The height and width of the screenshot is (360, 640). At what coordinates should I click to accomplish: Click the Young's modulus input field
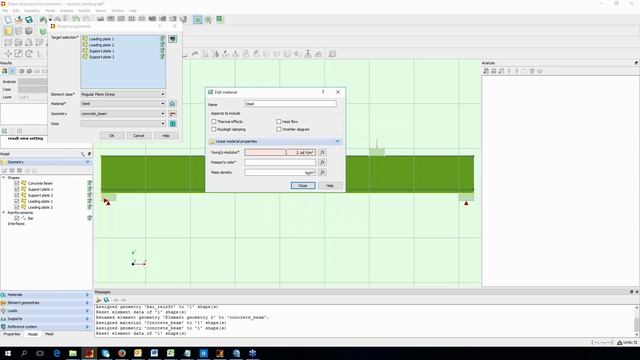(x=280, y=152)
